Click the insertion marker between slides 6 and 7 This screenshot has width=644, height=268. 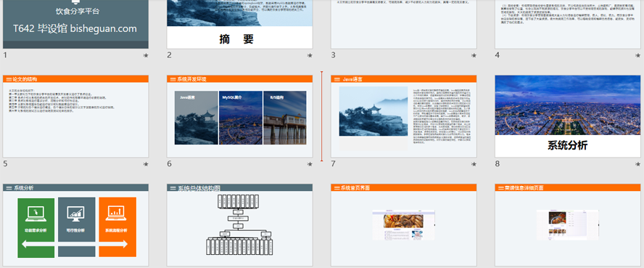(321, 116)
